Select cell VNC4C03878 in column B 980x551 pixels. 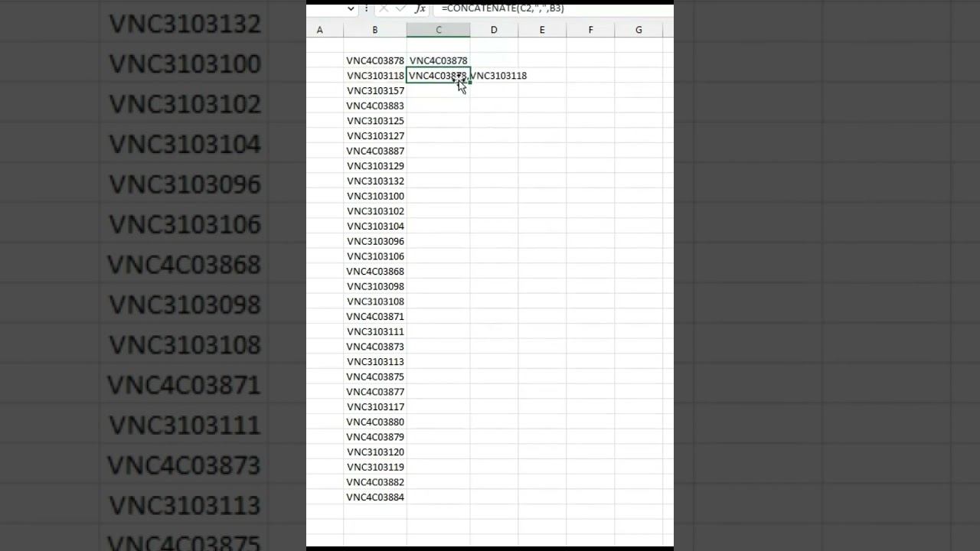coord(375,60)
